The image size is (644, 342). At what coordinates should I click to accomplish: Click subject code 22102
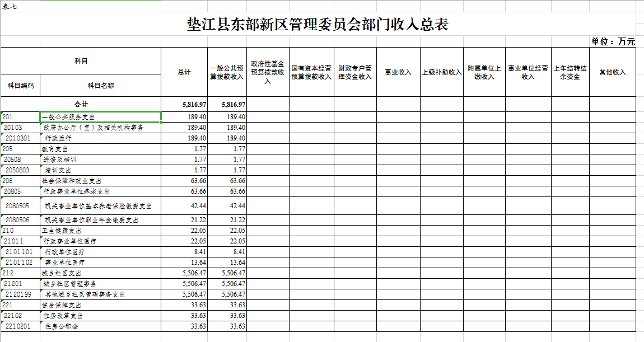click(21, 316)
